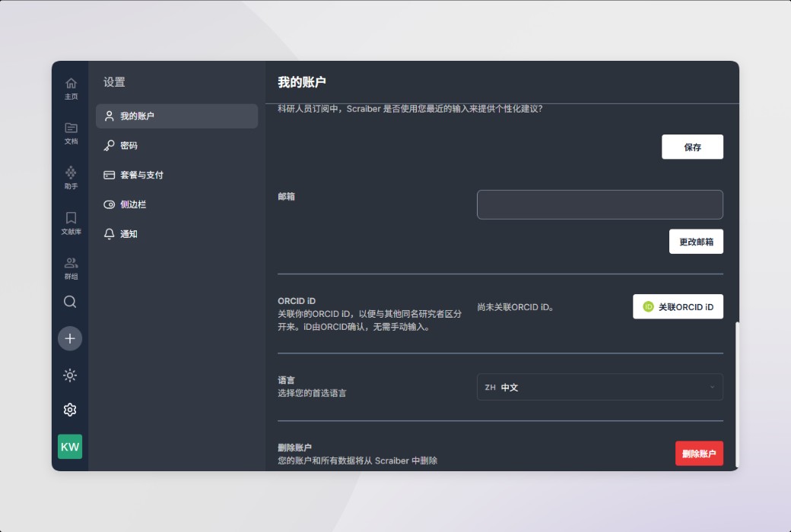
Task: Click the plus create-new button
Action: pyautogui.click(x=70, y=338)
